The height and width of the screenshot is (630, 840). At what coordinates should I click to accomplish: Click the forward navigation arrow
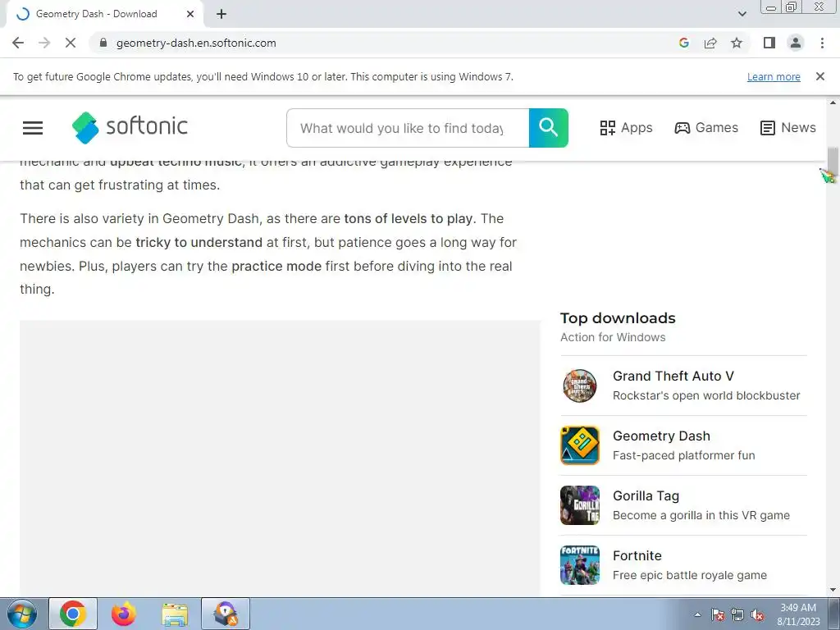44,43
